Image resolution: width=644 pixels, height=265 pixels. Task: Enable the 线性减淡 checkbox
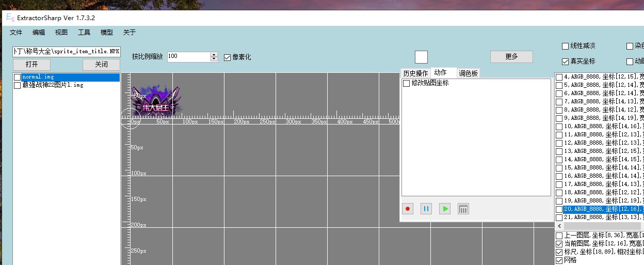565,46
